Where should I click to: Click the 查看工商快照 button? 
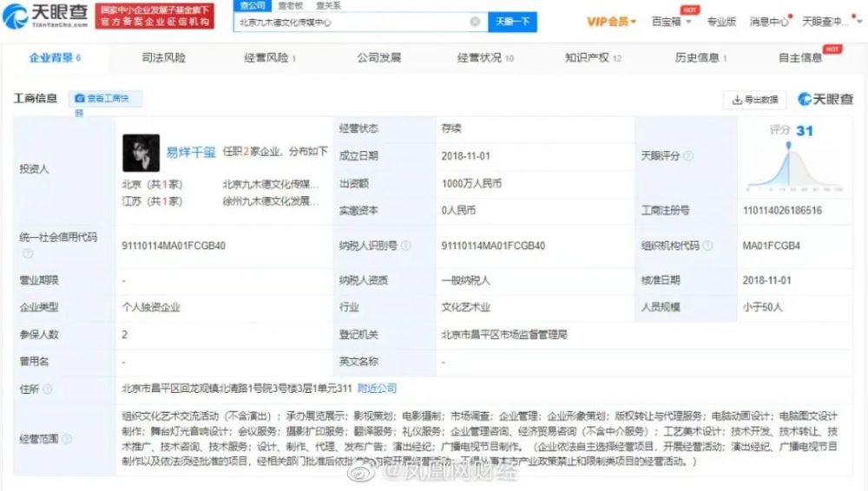click(105, 99)
